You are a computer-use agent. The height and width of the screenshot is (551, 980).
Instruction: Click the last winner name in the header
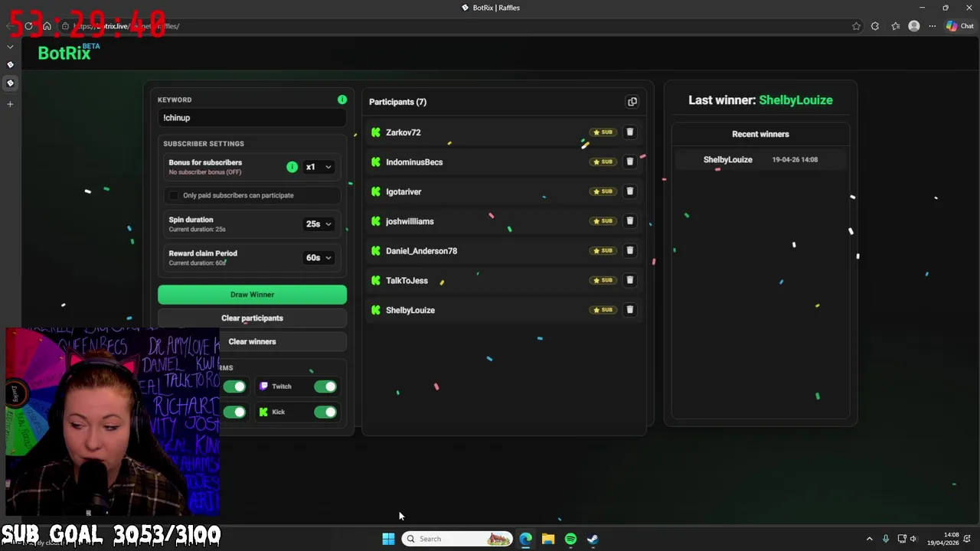[x=795, y=100]
